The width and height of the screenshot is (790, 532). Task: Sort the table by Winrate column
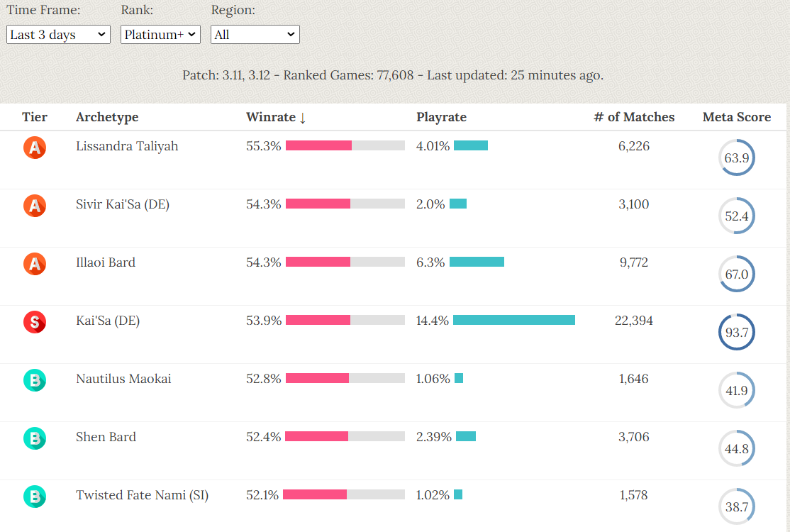(x=276, y=118)
